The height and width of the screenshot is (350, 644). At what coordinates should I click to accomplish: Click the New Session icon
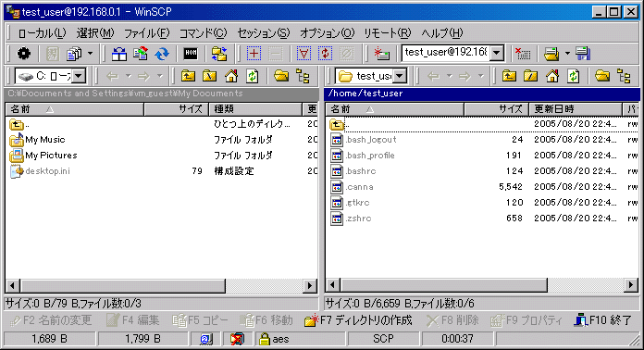click(381, 54)
